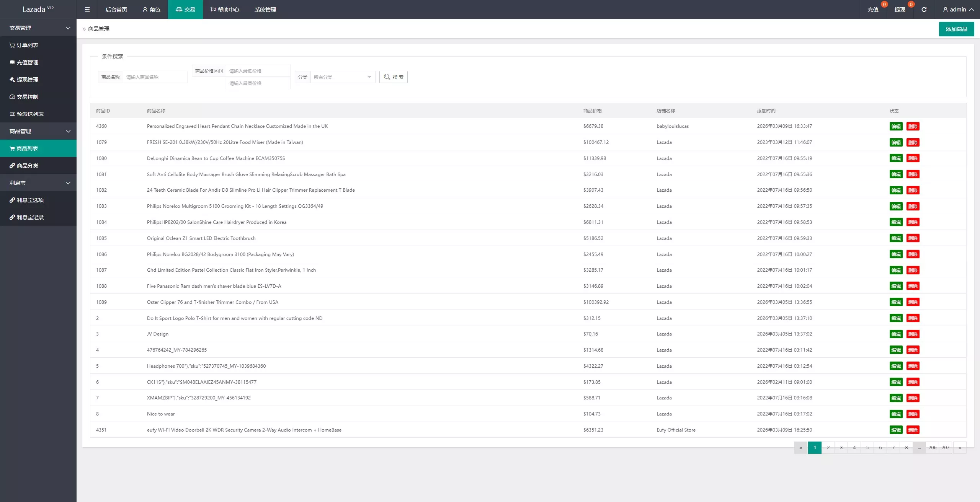Edit product 1081 Body Massager Brush
This screenshot has height=502, width=980.
point(896,174)
